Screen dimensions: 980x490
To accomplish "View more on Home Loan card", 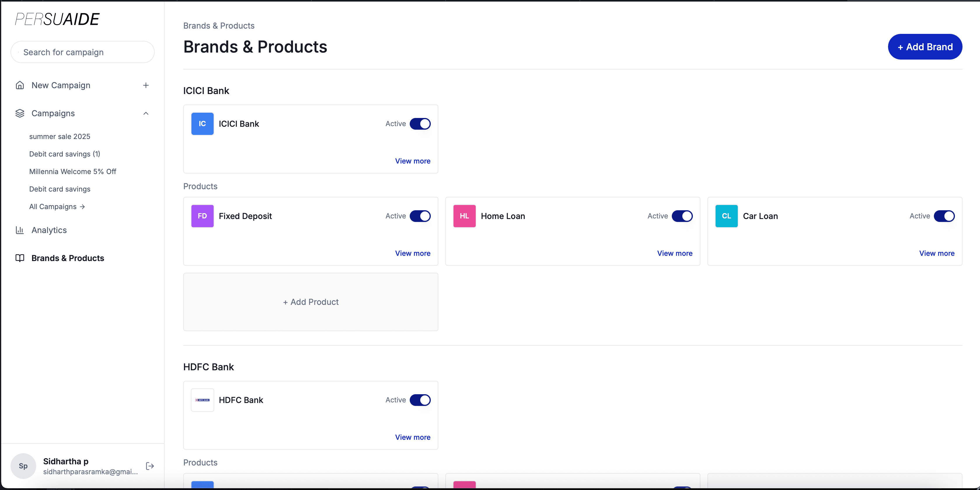I will coord(675,253).
